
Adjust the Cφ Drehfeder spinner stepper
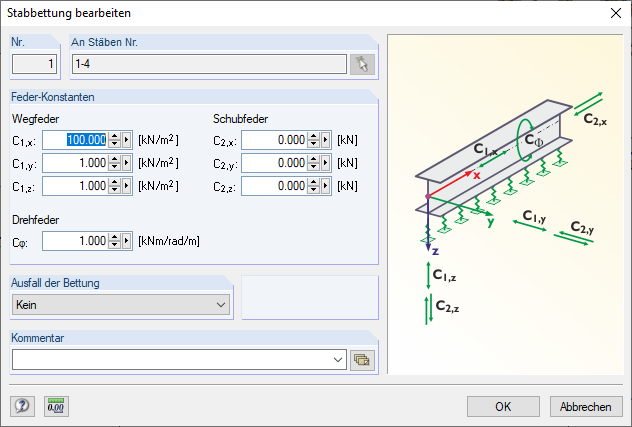pyautogui.click(x=115, y=241)
